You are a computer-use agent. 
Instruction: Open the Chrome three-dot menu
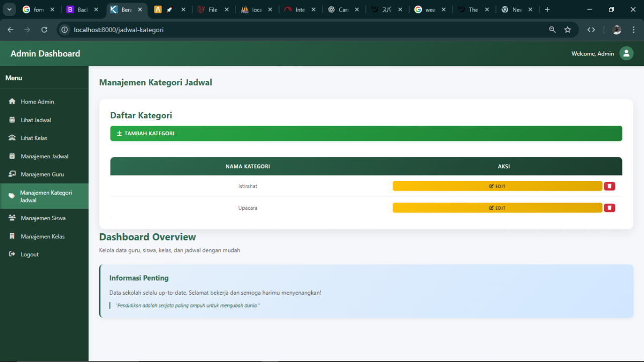pyautogui.click(x=634, y=30)
